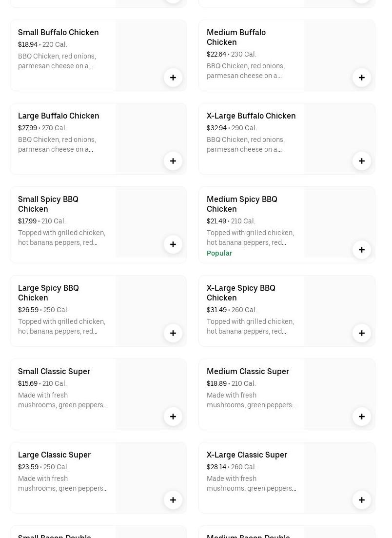Image resolution: width=392 pixels, height=538 pixels.
Task: Add Small Spicy BBQ Chicken to cart
Action: tap(173, 244)
